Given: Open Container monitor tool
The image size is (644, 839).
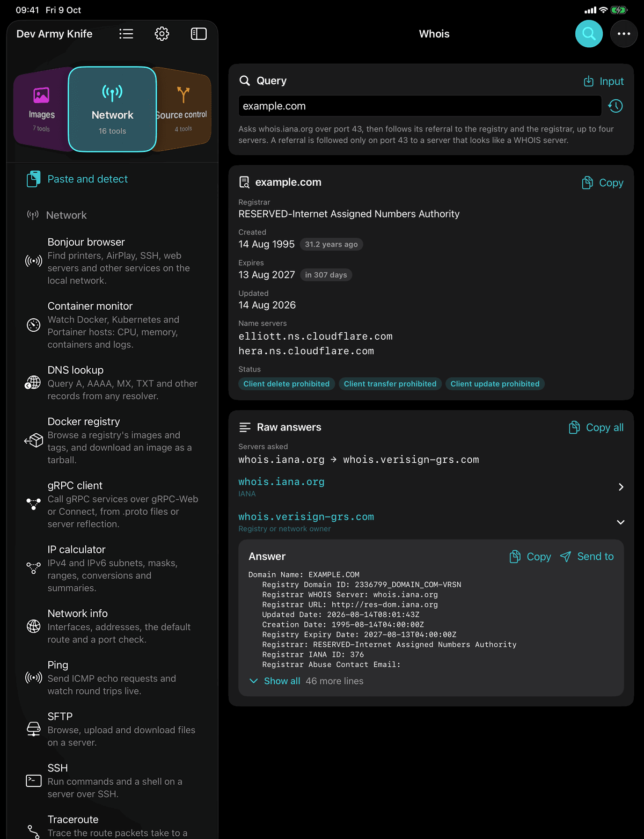Looking at the screenshot, I should (112, 325).
